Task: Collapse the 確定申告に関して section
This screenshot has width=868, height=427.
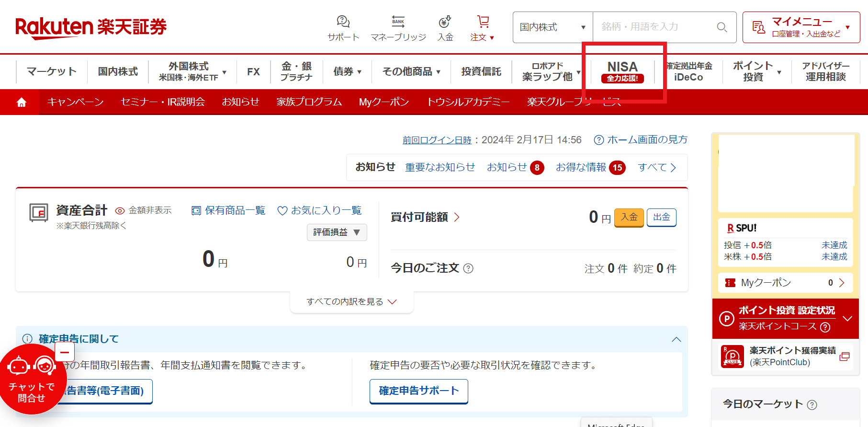Action: pyautogui.click(x=676, y=339)
